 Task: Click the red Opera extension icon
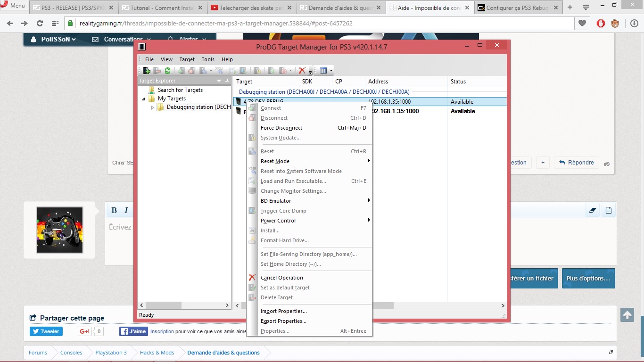coord(601,24)
